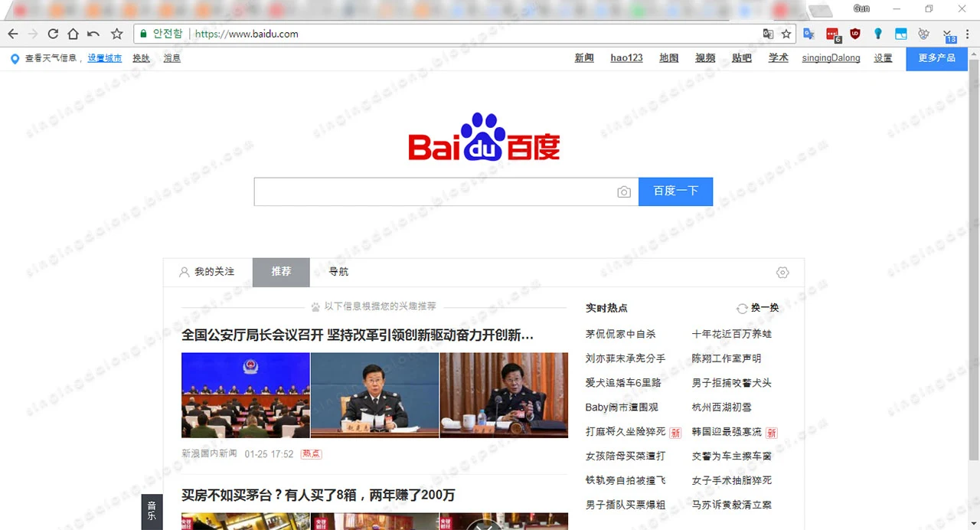Image resolution: width=980 pixels, height=530 pixels.
Task: Open hot topic 男子拒捕咬警犬头
Action: point(732,383)
